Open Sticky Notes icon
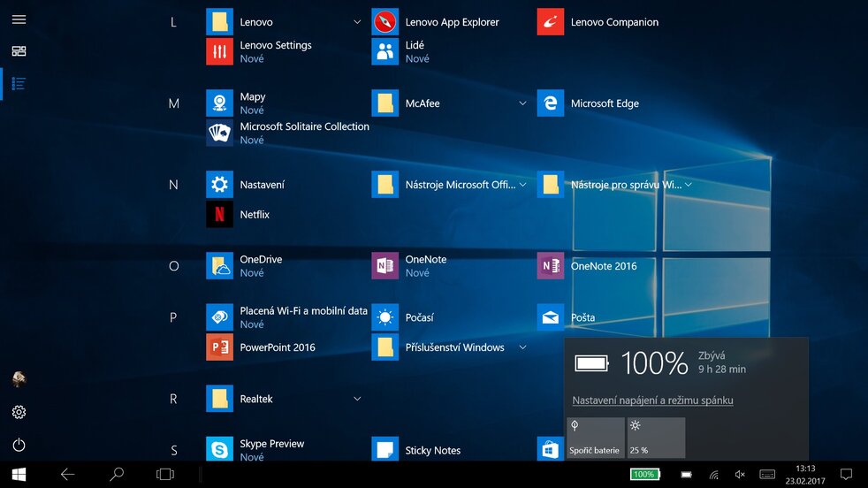The image size is (868, 488). coord(385,449)
